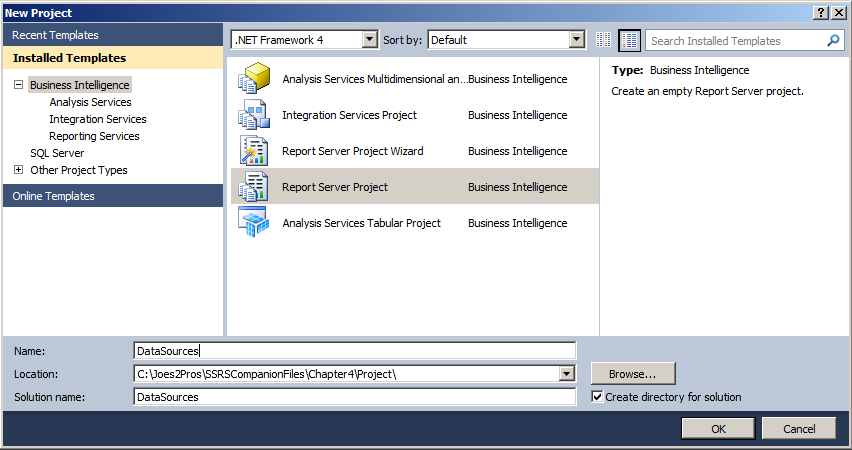Close the New Project dialog
This screenshot has width=852, height=450.
point(838,12)
